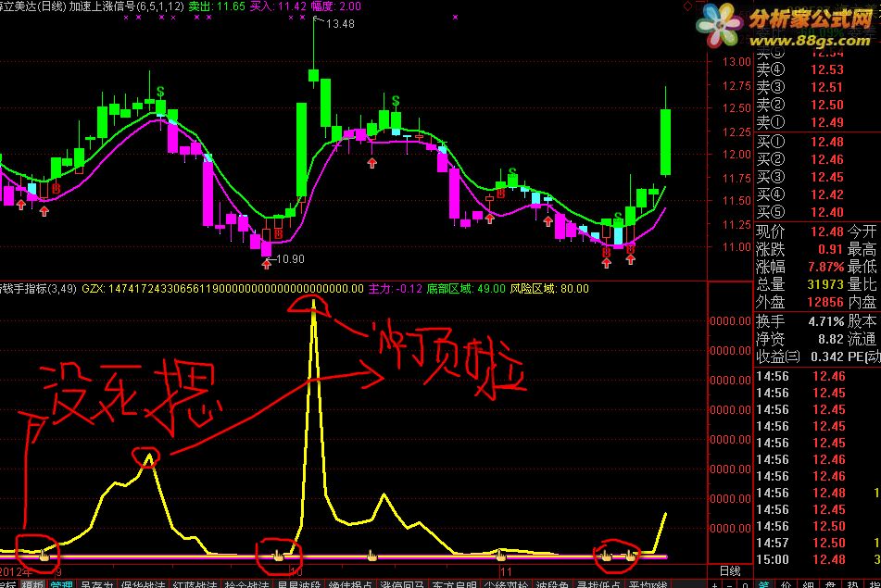Viewport: 881px width, 588px height.
Task: Click the 换手 4.71% quote line
Action: tap(799, 321)
